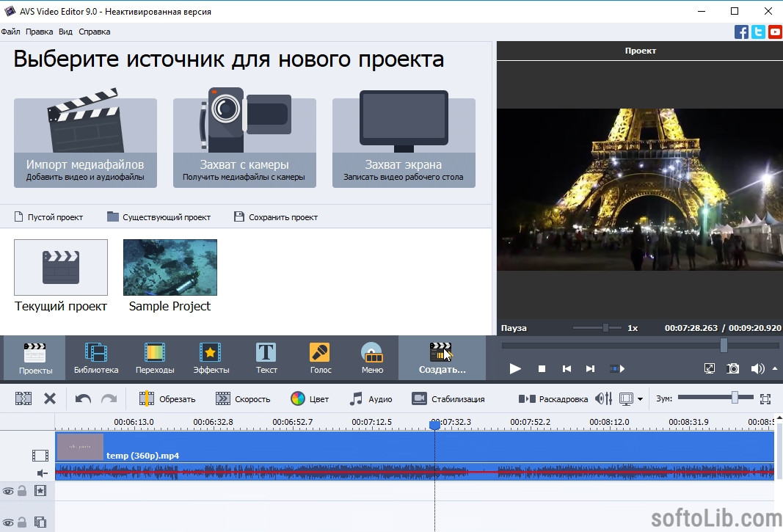Open the Правка menu
Screen dimensions: 783x532
point(40,32)
